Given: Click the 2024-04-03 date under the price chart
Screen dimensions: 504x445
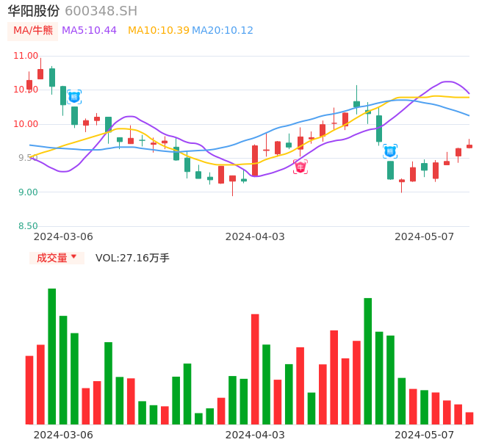Looking at the screenshot, I should coord(255,236).
